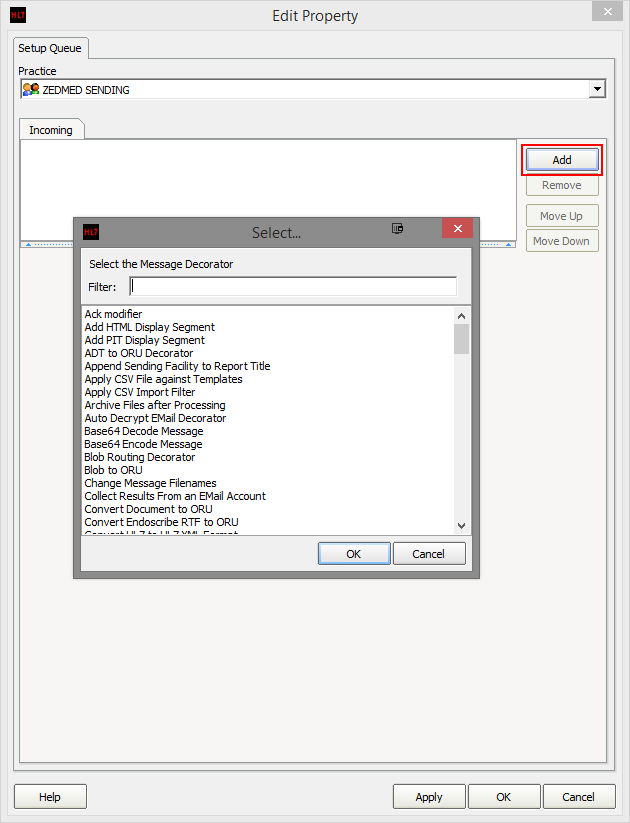
Task: Confirm selection with OK in Select dialog
Action: click(354, 554)
